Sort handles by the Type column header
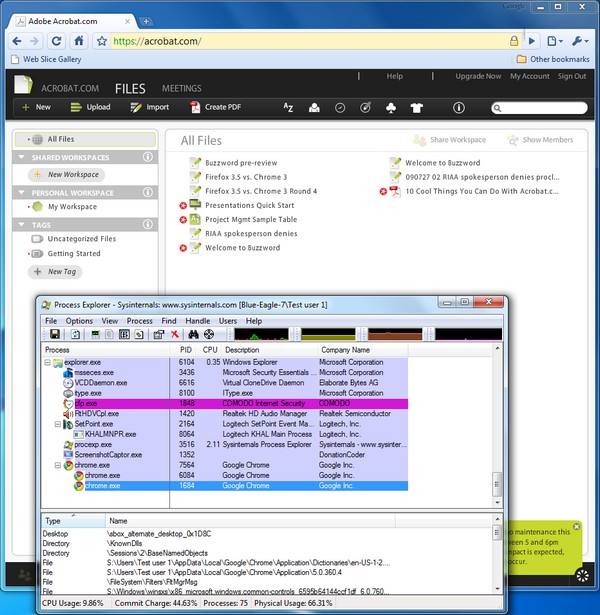This screenshot has height=615, width=600. (x=73, y=521)
